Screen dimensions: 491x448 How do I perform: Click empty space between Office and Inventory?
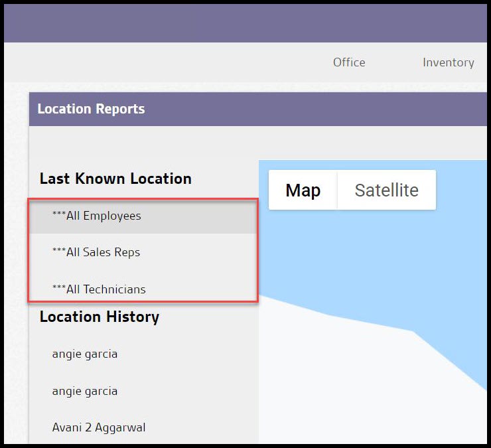(x=394, y=62)
